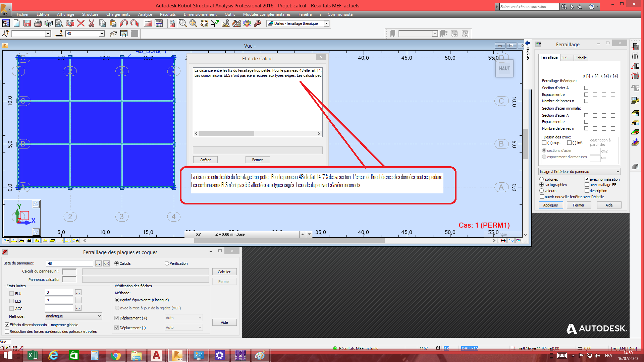
Task: Take a screen capture with camera icon
Action: [70, 23]
